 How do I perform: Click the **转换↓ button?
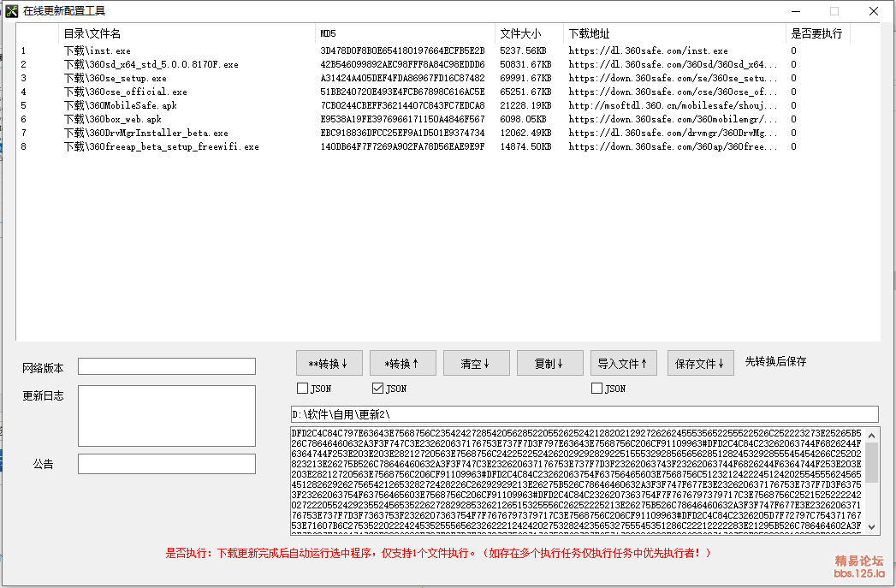coord(329,364)
